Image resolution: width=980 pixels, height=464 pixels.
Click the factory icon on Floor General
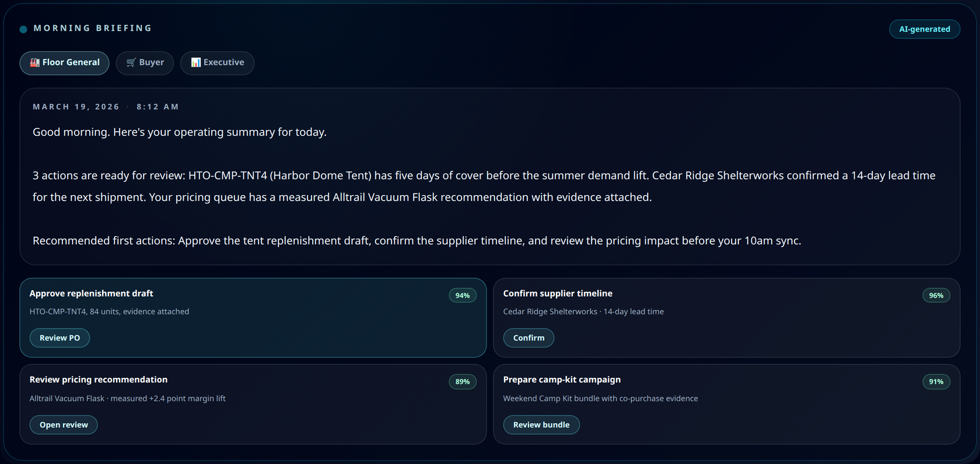click(35, 62)
